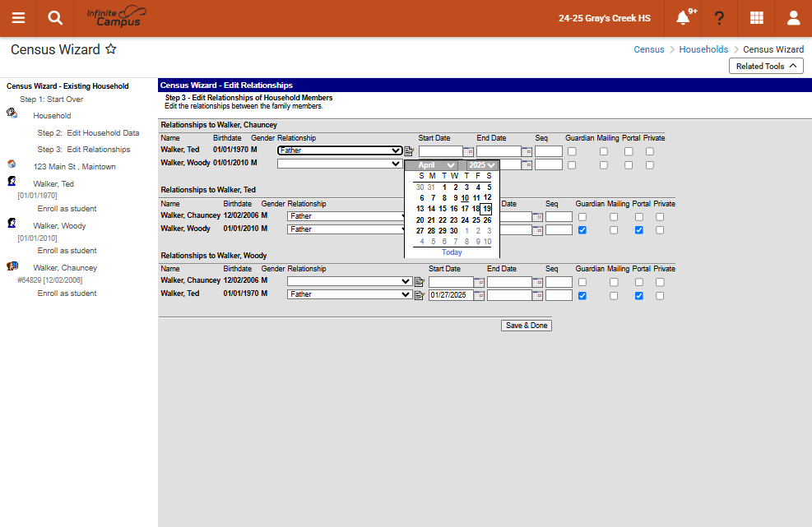Click Enroll as student under Walker, Ted
This screenshot has height=527, width=812.
(x=67, y=209)
